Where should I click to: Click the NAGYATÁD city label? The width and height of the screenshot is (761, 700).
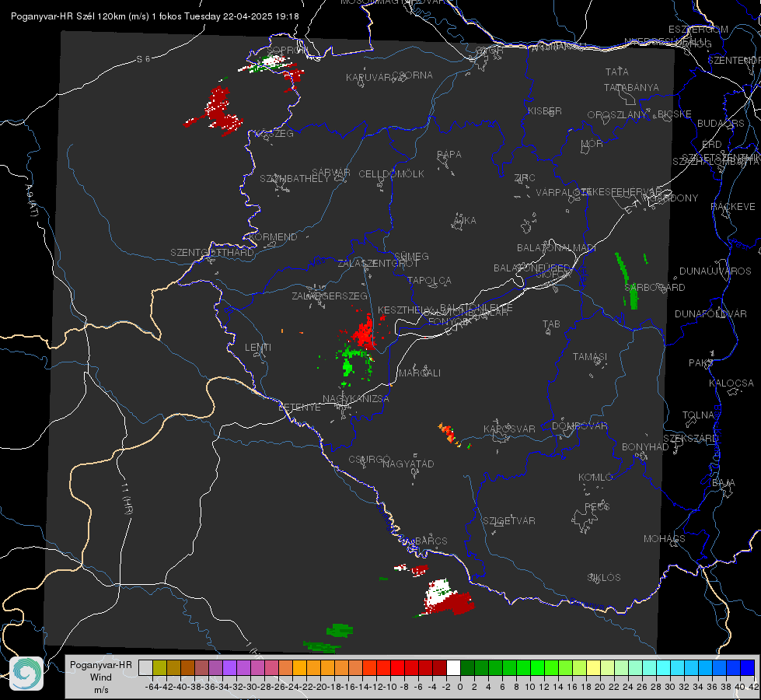click(408, 464)
